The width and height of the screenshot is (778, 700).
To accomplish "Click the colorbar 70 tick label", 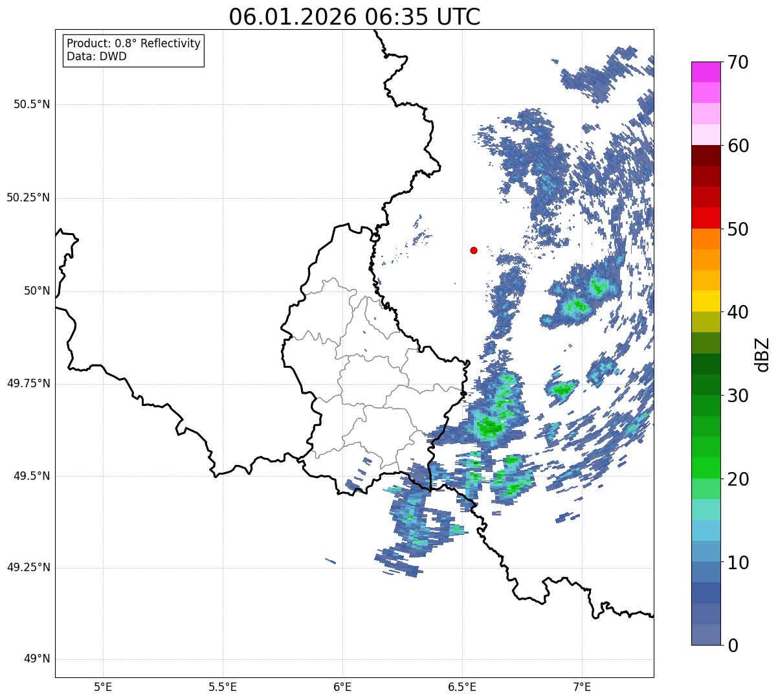I will pyautogui.click(x=738, y=62).
